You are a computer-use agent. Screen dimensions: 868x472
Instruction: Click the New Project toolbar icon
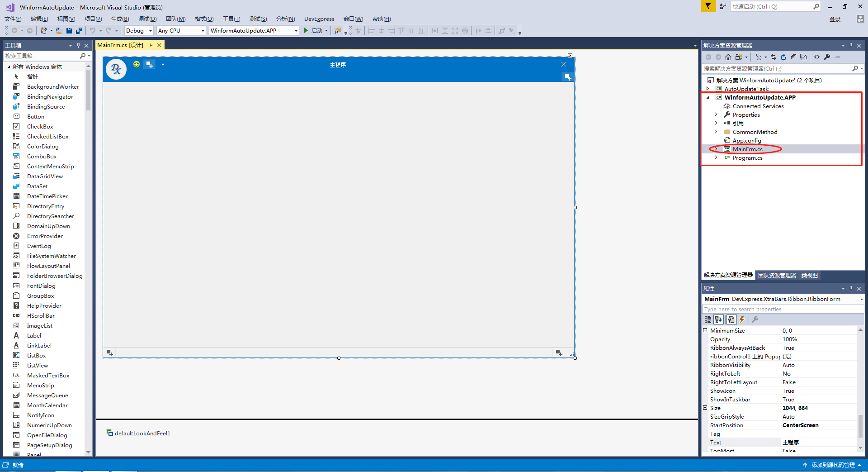(43, 30)
